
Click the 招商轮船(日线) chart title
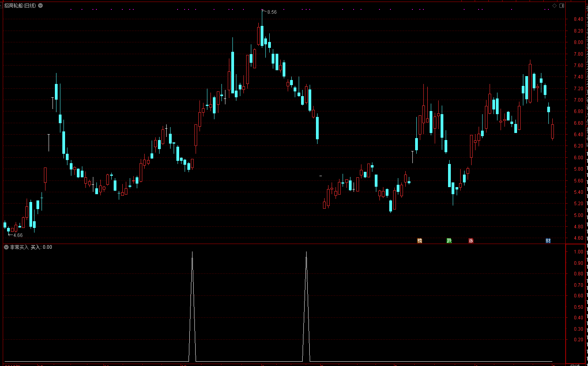click(x=20, y=5)
